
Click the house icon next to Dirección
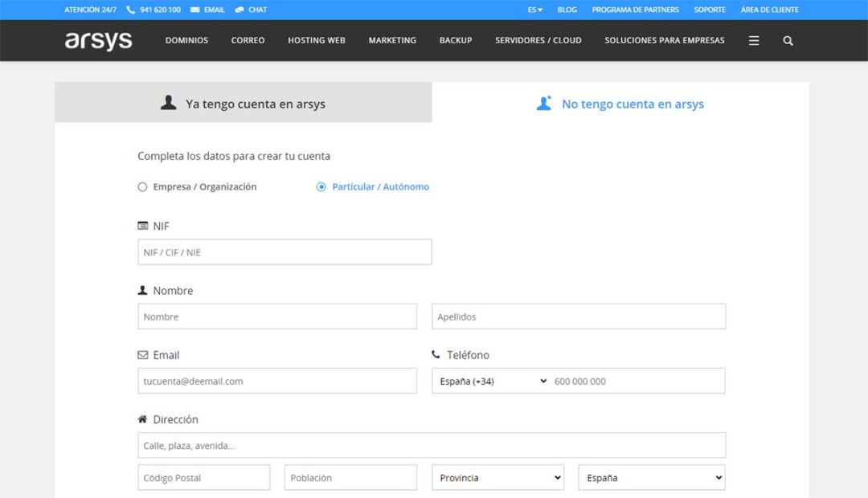click(x=142, y=418)
